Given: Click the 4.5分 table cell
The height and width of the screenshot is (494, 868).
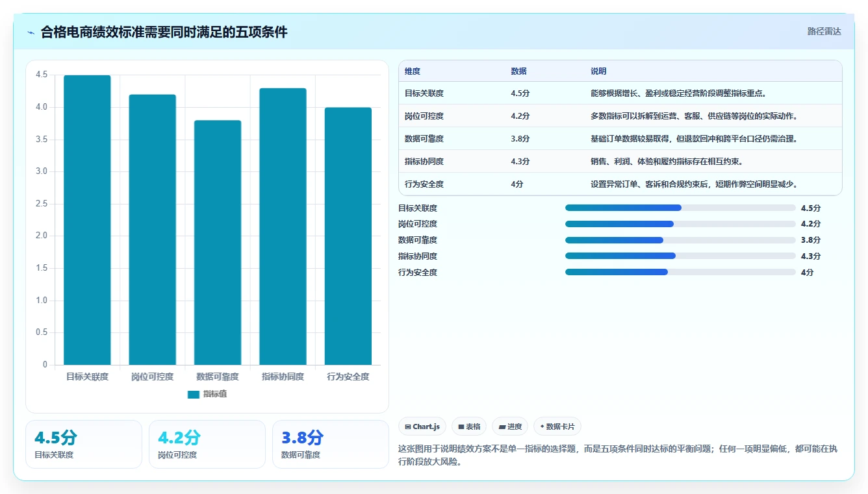Looking at the screenshot, I should coord(520,93).
